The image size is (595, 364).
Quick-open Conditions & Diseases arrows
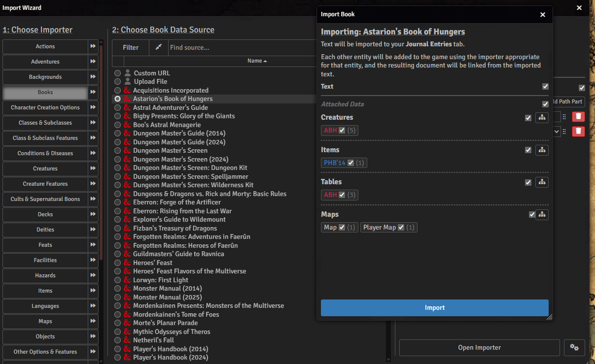[93, 153]
